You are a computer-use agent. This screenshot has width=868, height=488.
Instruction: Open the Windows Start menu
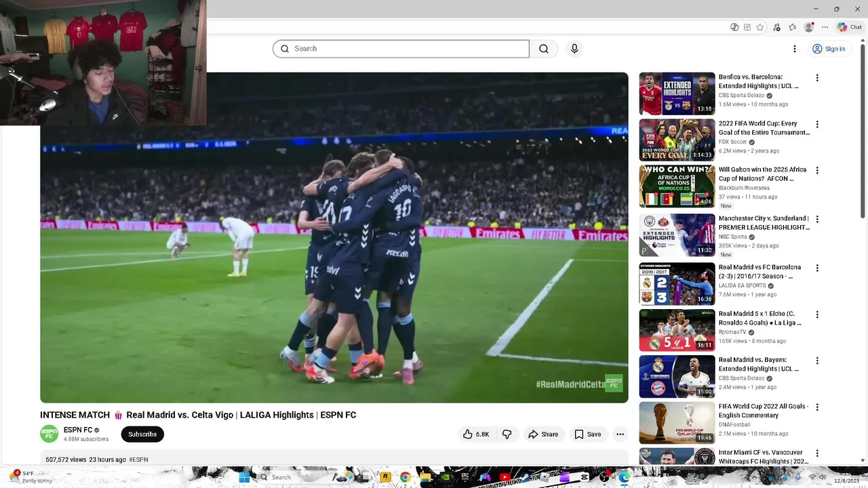243,477
